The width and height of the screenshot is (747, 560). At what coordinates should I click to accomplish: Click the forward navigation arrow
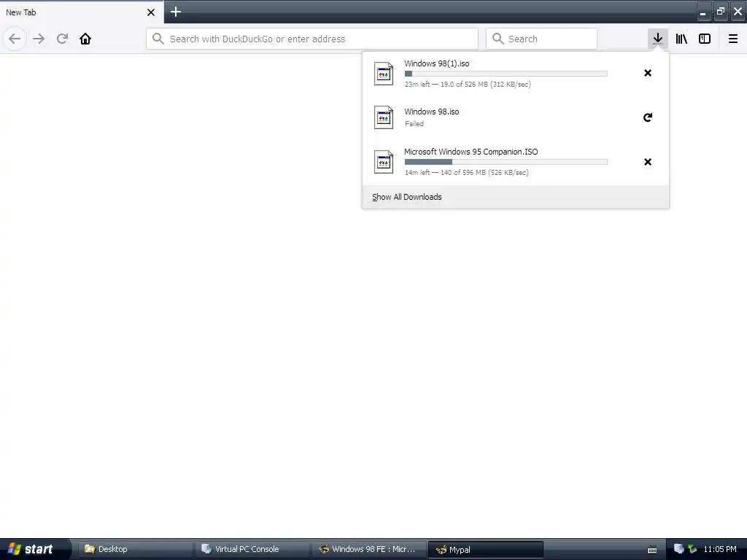click(39, 39)
